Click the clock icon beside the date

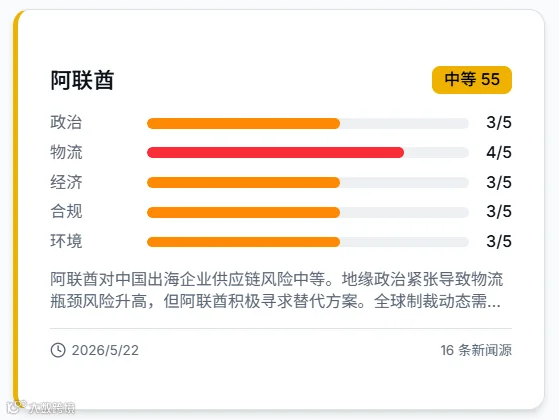(58, 350)
